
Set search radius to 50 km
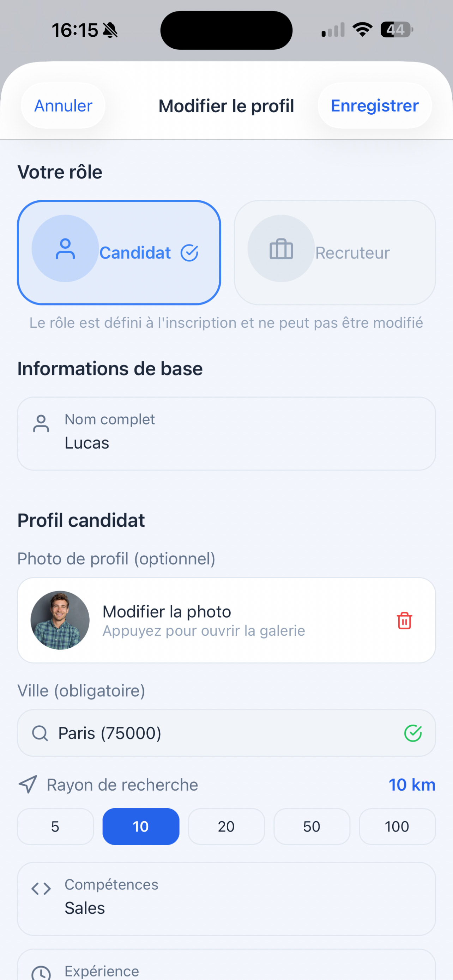(x=312, y=826)
